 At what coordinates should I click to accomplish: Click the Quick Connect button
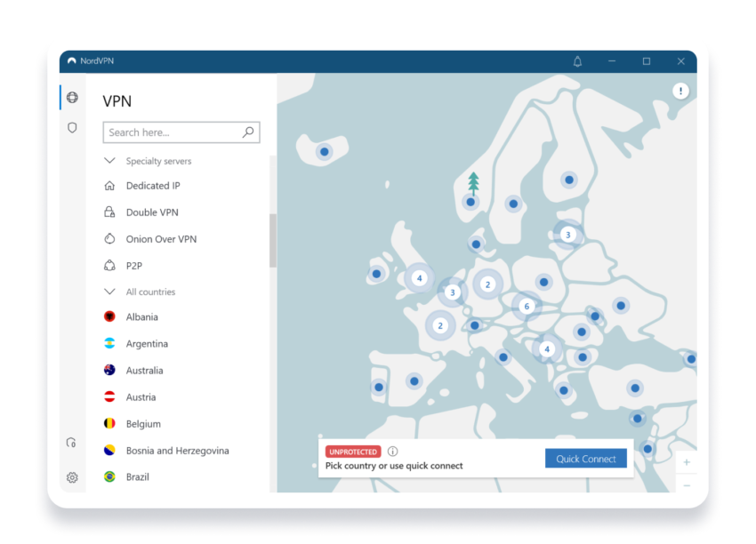[586, 459]
